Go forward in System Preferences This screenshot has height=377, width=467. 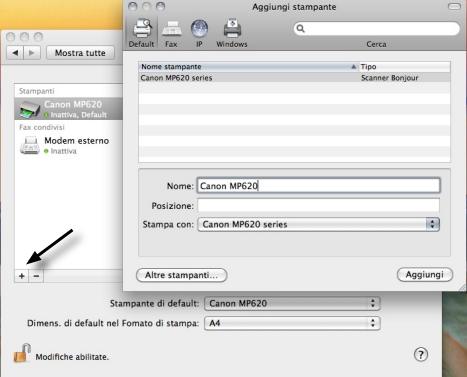pyautogui.click(x=32, y=53)
